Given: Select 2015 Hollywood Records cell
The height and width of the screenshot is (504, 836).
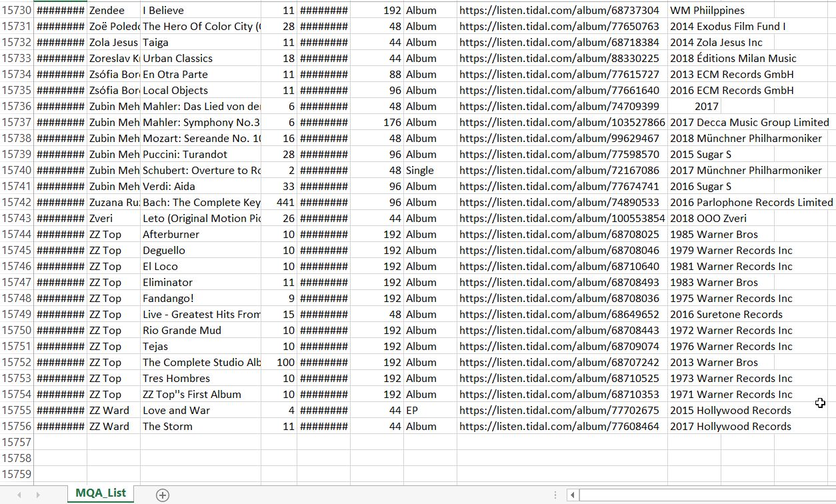Looking at the screenshot, I should pyautogui.click(x=731, y=411).
